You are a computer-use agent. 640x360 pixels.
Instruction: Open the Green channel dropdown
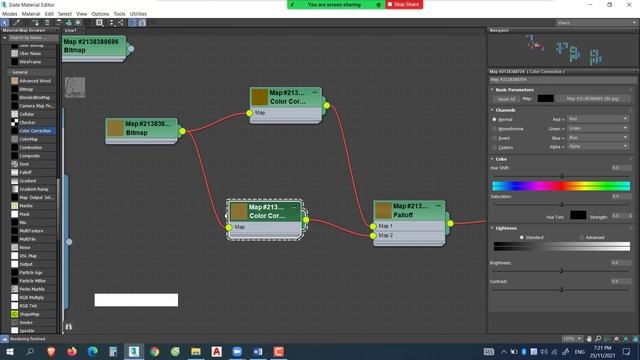[x=598, y=128]
